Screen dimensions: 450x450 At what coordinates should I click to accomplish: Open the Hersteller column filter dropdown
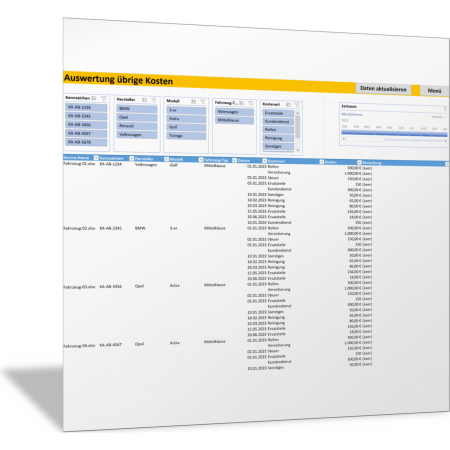tap(166, 159)
